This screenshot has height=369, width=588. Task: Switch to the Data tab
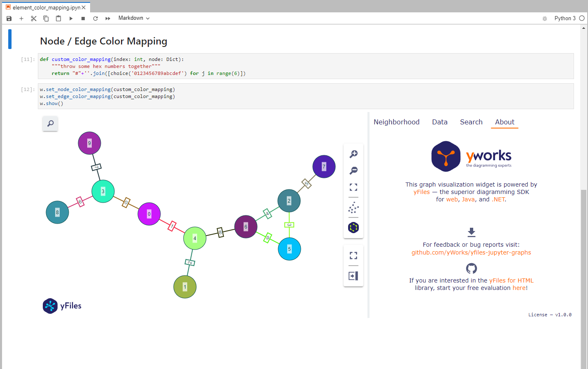(439, 122)
